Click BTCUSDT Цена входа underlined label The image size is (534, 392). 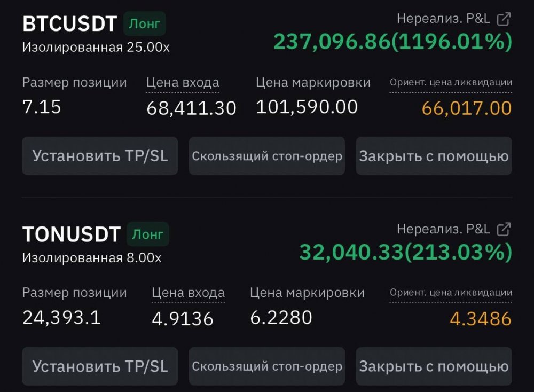click(183, 83)
